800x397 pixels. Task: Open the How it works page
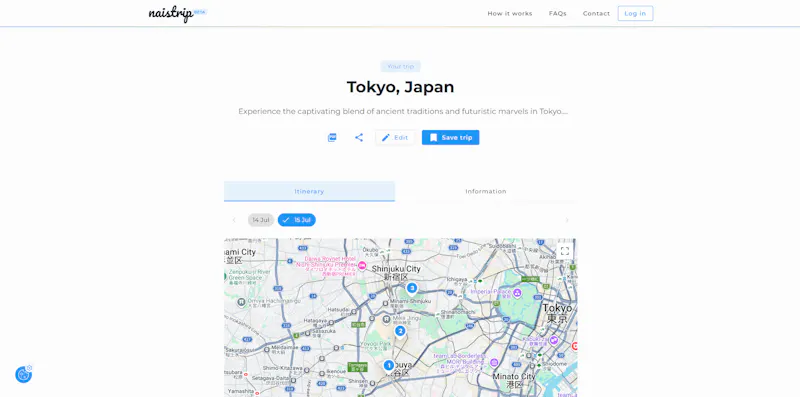click(x=510, y=14)
